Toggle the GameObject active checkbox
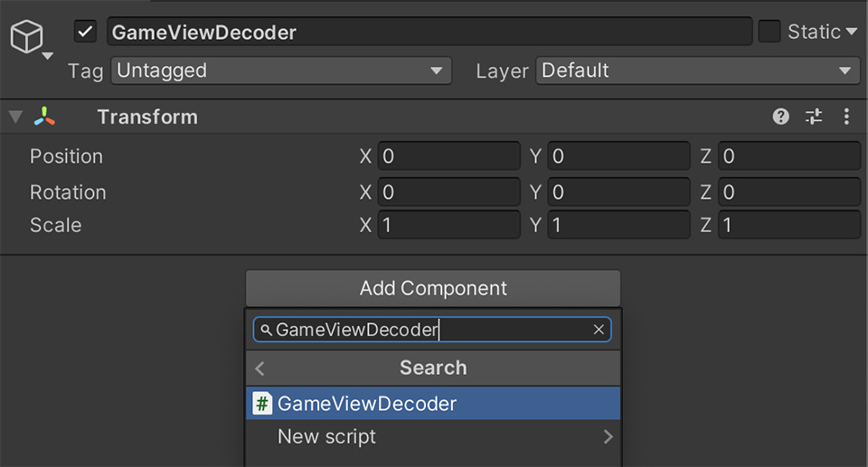 86,33
